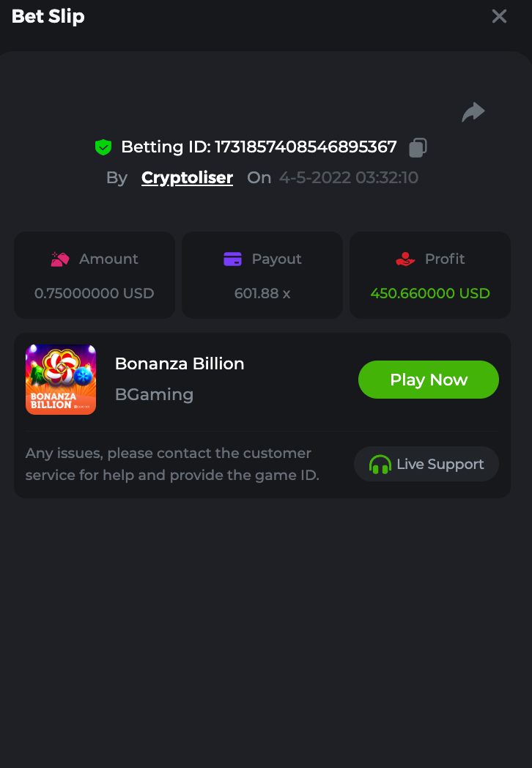Click the 450.660000 USD profit value
Viewport: 532px width, 768px height.
(x=430, y=293)
